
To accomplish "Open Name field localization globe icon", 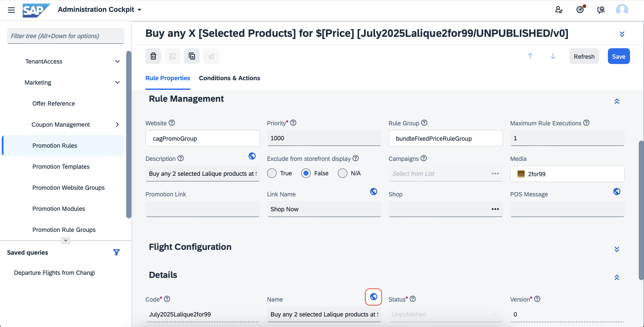I will pos(373,297).
